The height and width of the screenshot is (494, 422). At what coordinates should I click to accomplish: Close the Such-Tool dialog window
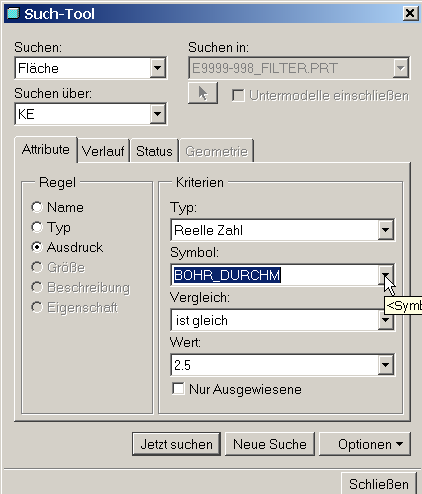click(410, 13)
